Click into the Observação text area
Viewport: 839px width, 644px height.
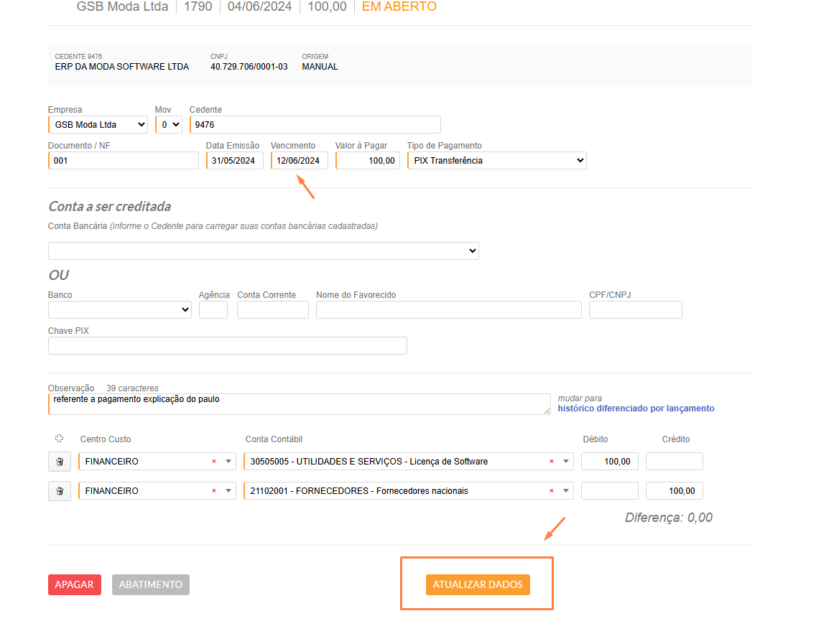(299, 403)
